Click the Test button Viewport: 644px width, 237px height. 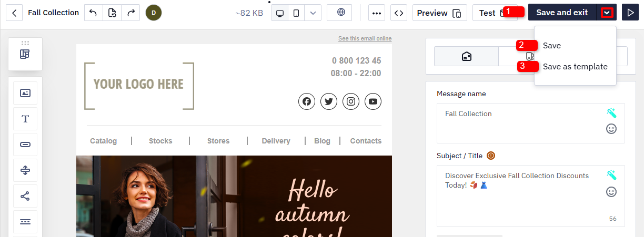coord(494,13)
